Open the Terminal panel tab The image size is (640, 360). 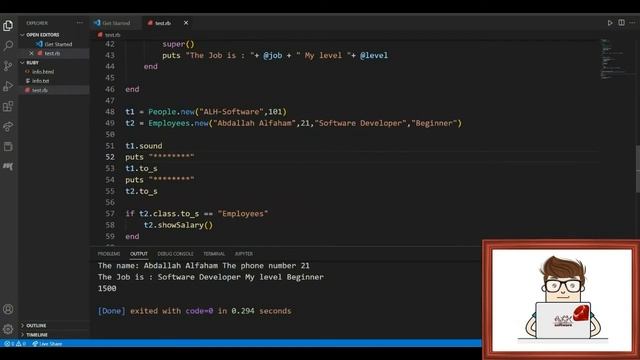pyautogui.click(x=214, y=254)
